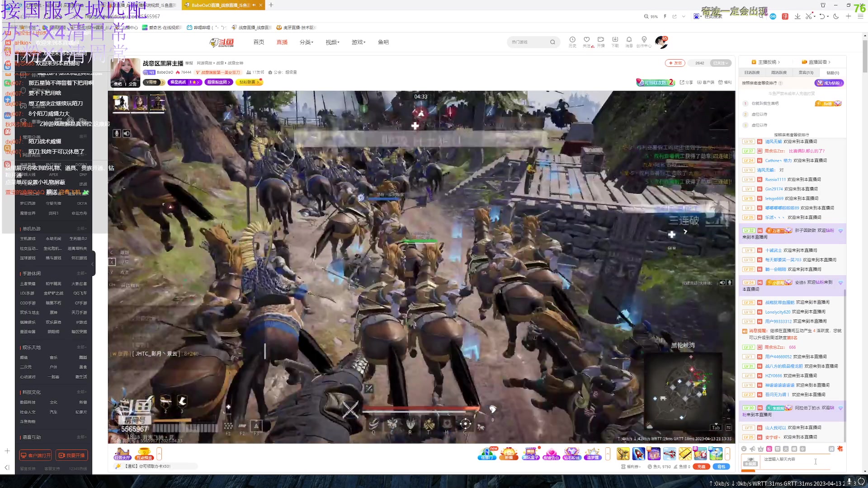Click the 背包 backpack button
The image size is (868, 488).
pos(721,467)
